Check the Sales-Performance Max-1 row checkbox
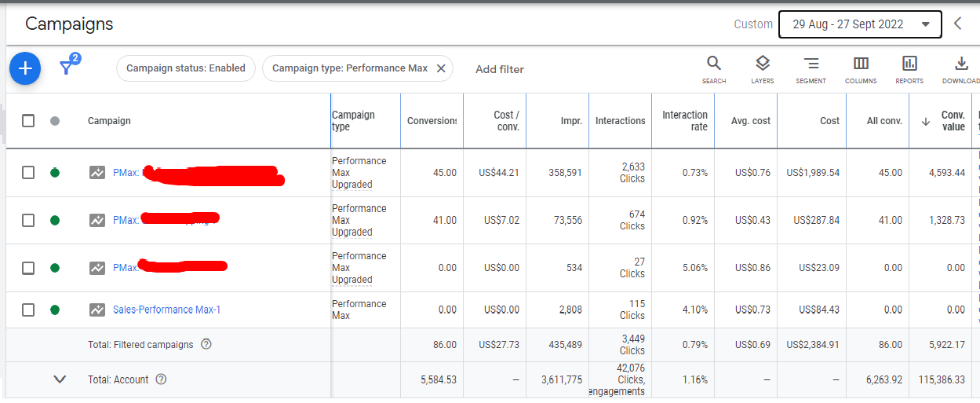Screen dimensions: 980x403 point(28,310)
